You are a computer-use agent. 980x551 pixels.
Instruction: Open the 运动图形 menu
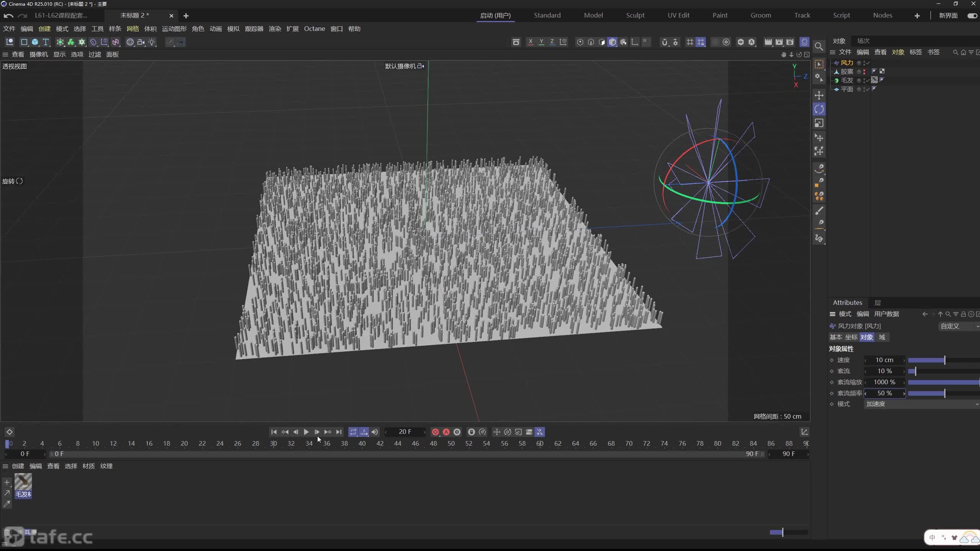(174, 29)
